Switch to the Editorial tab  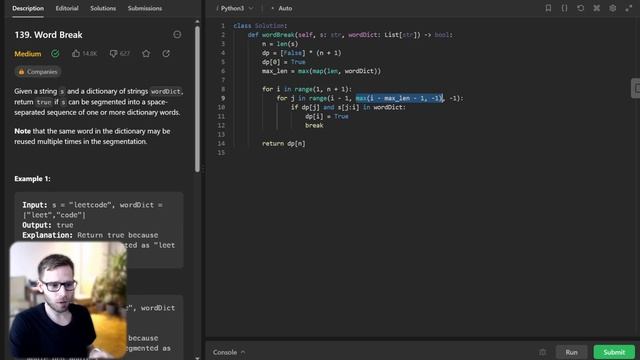(67, 8)
